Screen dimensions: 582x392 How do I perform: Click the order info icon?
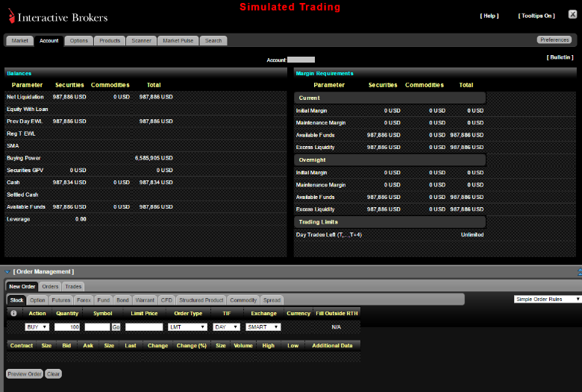(13, 314)
